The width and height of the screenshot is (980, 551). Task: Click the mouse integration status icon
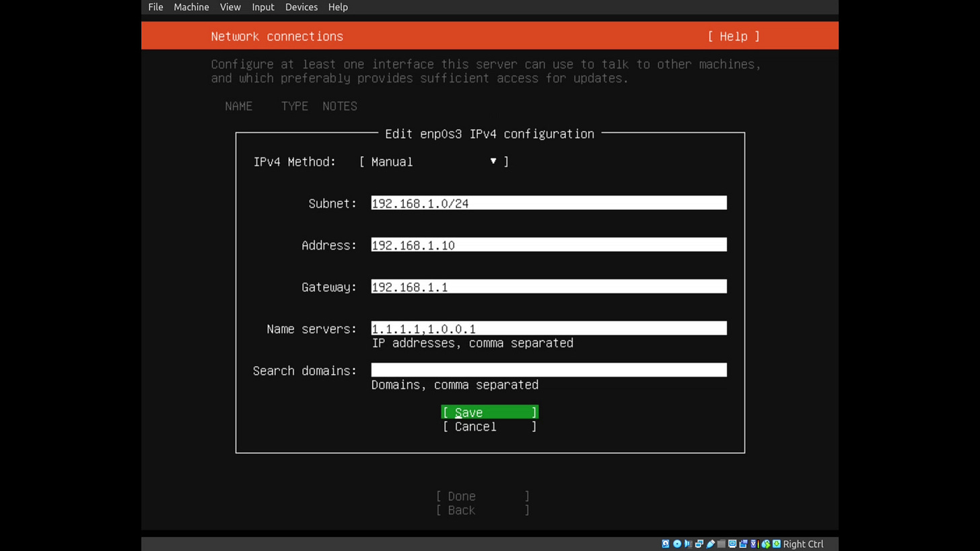pos(765,544)
